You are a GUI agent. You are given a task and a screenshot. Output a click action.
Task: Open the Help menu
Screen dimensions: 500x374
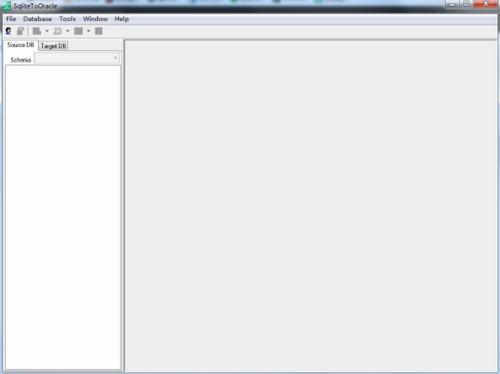pyautogui.click(x=122, y=19)
